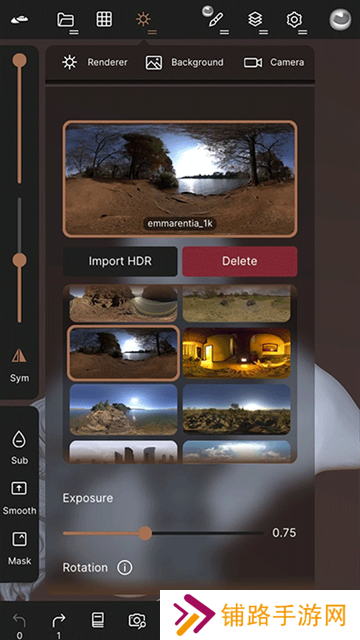The image size is (360, 640).
Task: Delete the selected HDR environment
Action: click(240, 261)
